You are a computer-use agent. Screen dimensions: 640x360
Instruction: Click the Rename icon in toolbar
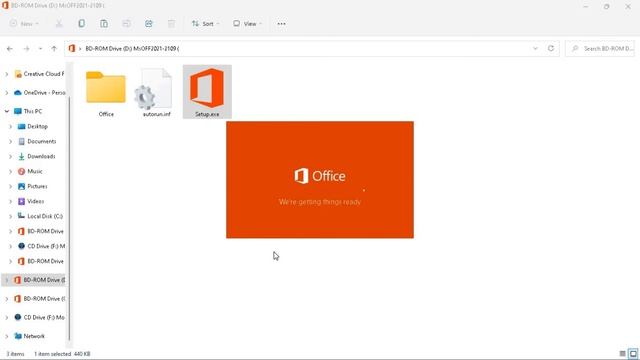point(127,24)
